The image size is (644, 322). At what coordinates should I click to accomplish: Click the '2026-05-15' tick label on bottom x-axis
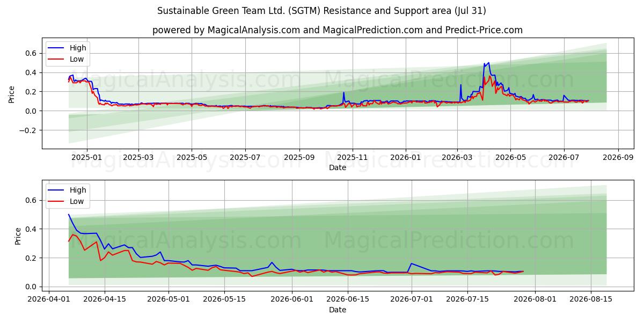[x=224, y=300]
